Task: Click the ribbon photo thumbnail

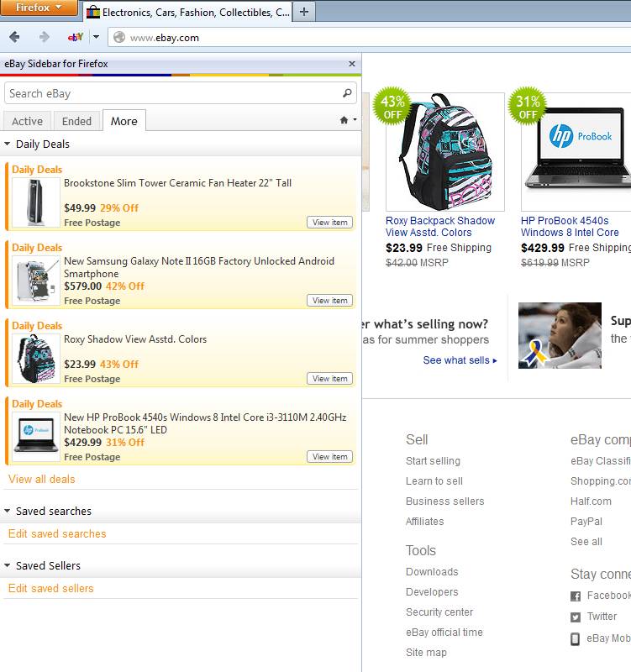Action: click(x=560, y=335)
